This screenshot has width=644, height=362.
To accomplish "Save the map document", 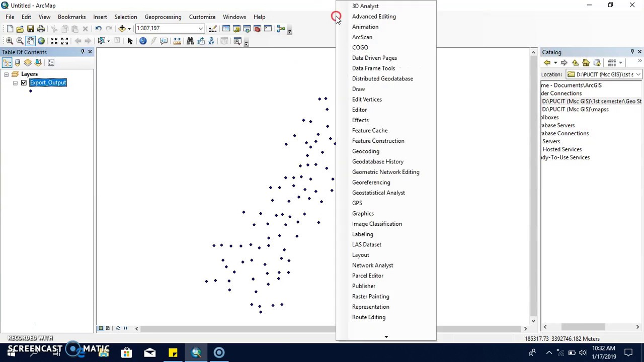I will (x=31, y=29).
